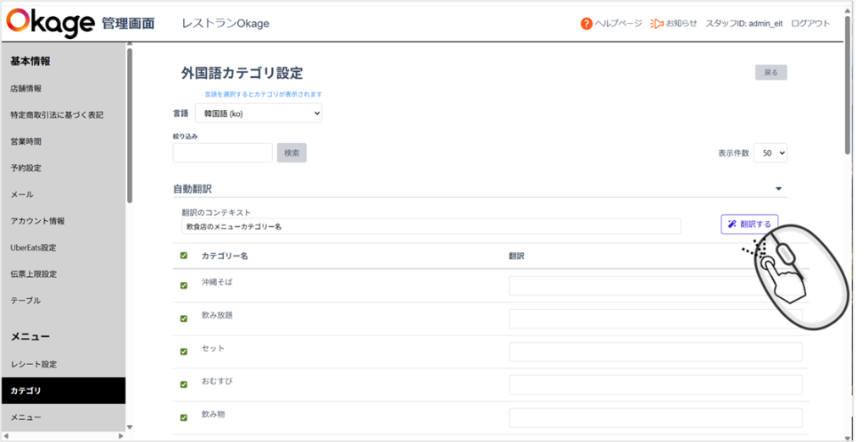The width and height of the screenshot is (868, 442).
Task: Click the 絞り込み filter input field
Action: tap(222, 153)
